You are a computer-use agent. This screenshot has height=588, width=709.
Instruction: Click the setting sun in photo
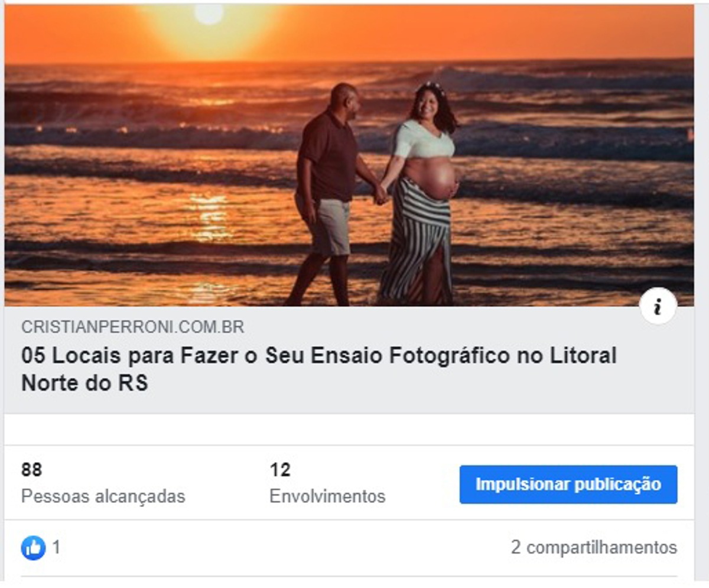coord(209,13)
